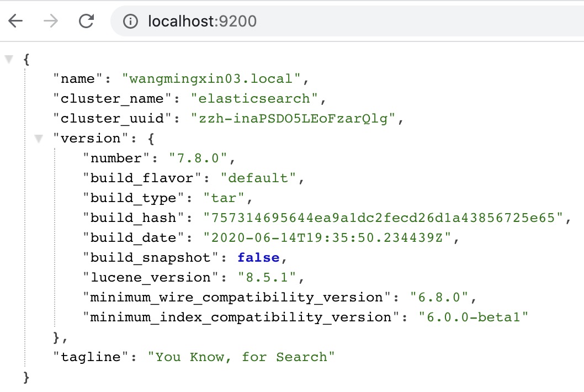Click the cluster_uuid value string
This screenshot has height=392, width=584.
(x=294, y=118)
